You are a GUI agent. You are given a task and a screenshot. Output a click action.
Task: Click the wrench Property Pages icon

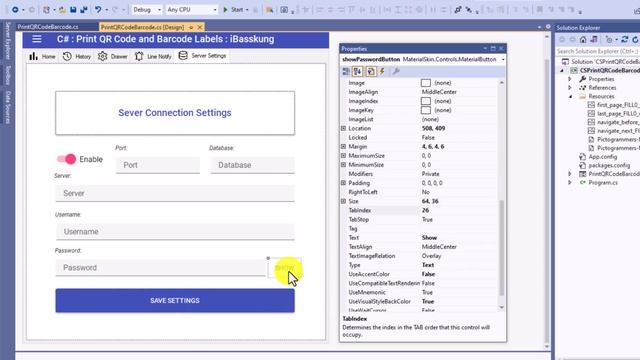pos(396,71)
